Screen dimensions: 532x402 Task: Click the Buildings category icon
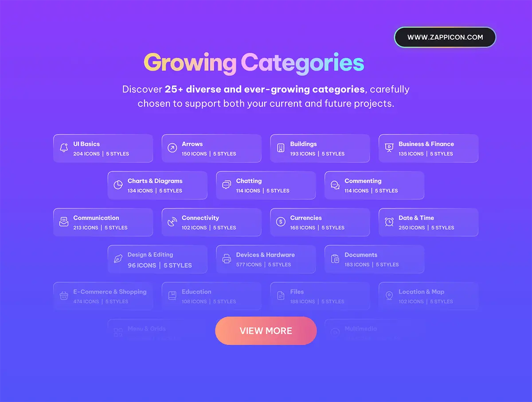click(281, 148)
